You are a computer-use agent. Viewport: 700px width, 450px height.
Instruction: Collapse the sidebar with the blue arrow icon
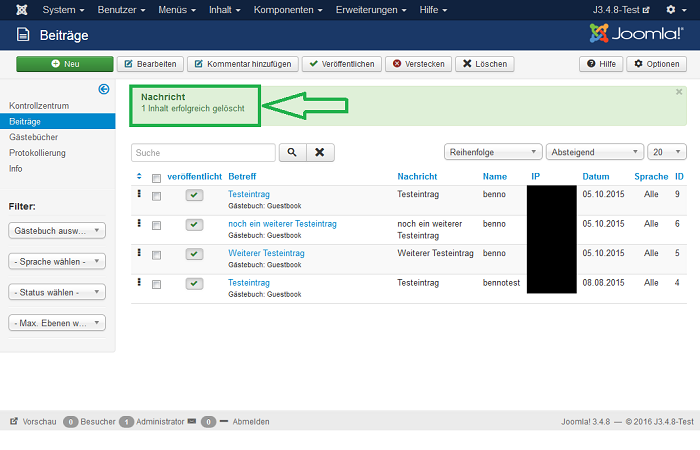[103, 89]
